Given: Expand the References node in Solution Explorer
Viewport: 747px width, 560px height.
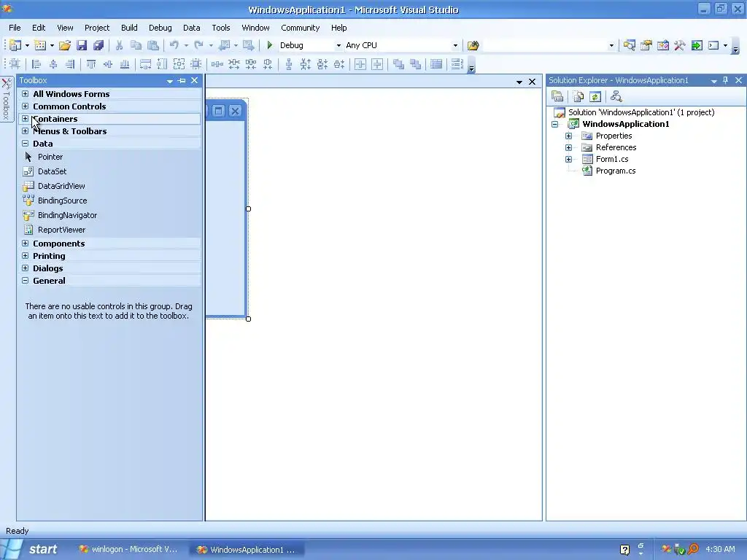Looking at the screenshot, I should coord(568,147).
